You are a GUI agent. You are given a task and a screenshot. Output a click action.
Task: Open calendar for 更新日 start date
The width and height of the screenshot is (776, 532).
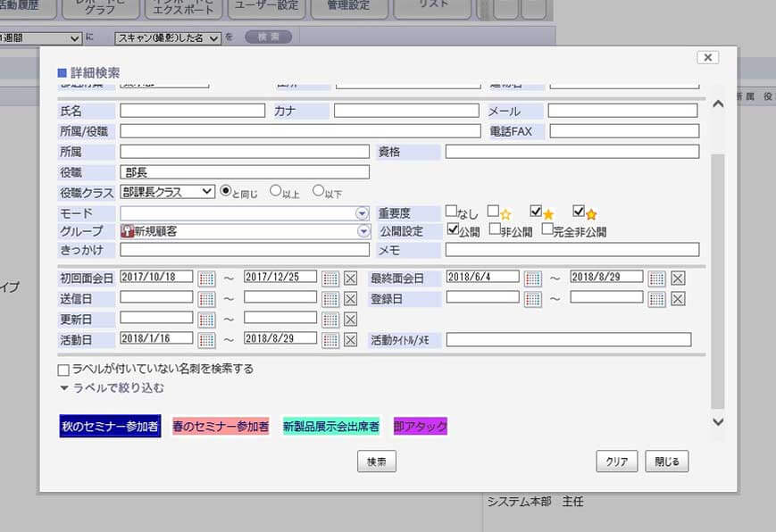click(x=206, y=320)
